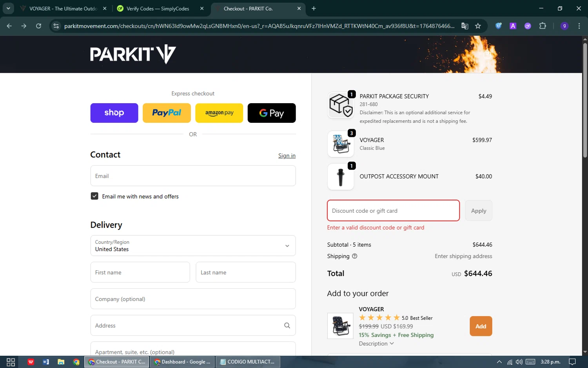Close the Checkout - PARKIT Co. tab
Screen dimensions: 588x368
[299, 8]
